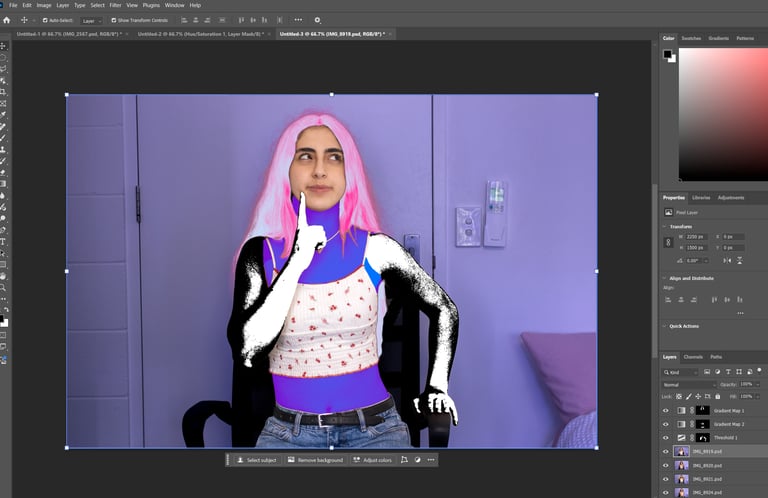Switch to the Channels tab

pos(693,357)
